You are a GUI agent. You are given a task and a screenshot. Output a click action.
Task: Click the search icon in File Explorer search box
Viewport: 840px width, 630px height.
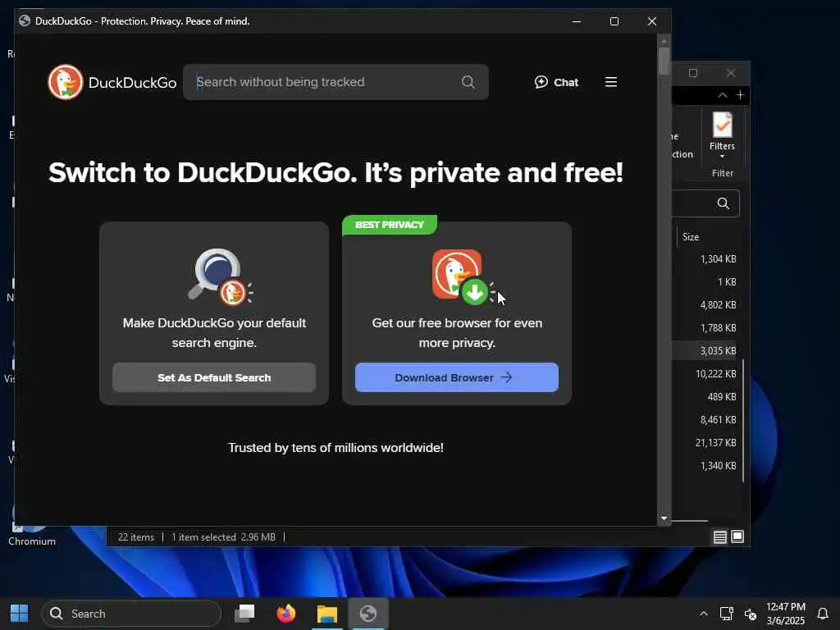pos(724,203)
